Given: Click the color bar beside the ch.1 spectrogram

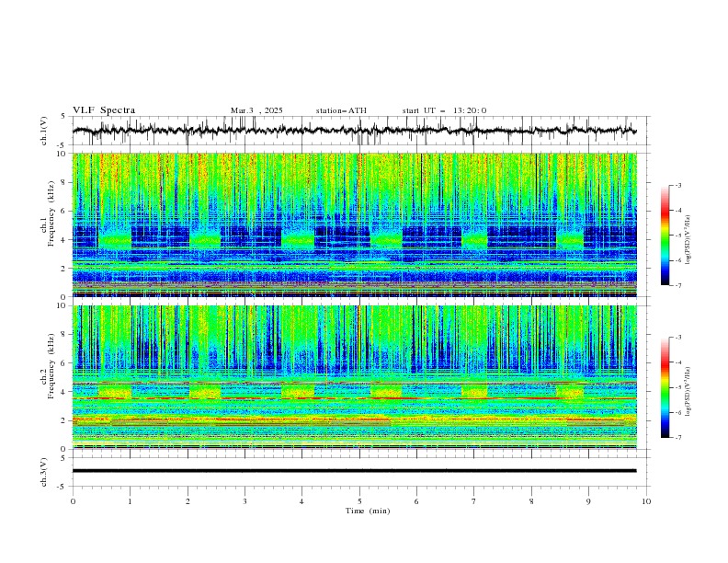Looking at the screenshot, I should click(x=665, y=236).
